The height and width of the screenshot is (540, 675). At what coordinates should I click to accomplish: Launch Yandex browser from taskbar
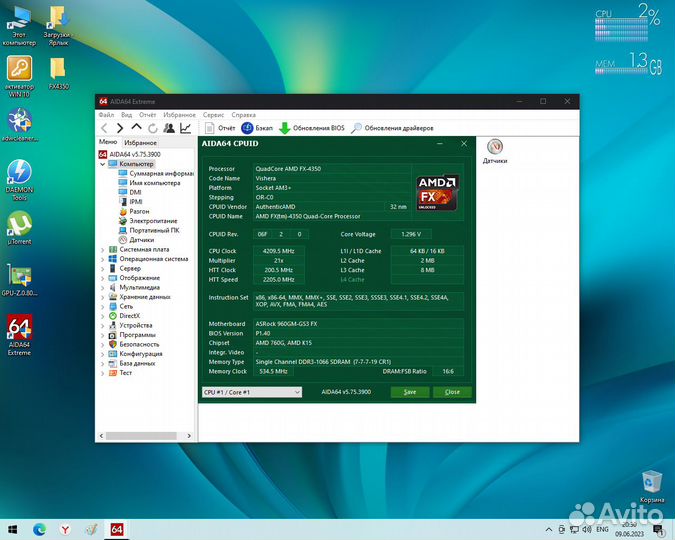click(x=65, y=529)
